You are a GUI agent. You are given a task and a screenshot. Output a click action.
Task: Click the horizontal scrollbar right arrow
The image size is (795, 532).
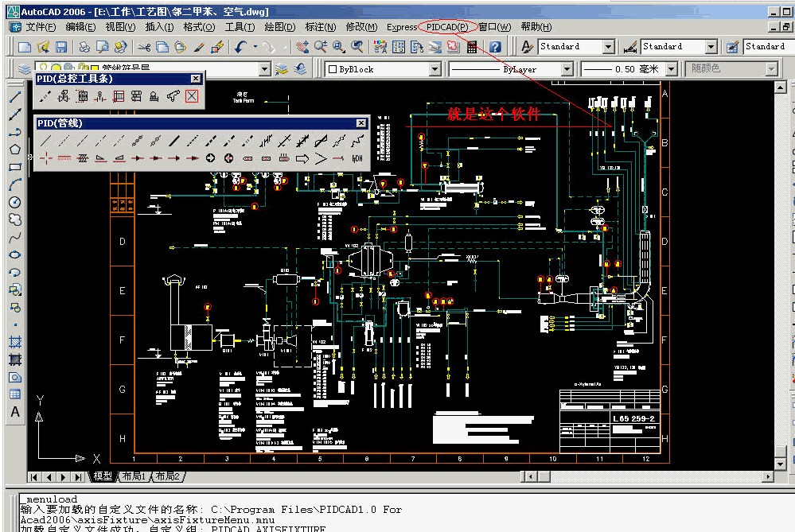[x=768, y=477]
